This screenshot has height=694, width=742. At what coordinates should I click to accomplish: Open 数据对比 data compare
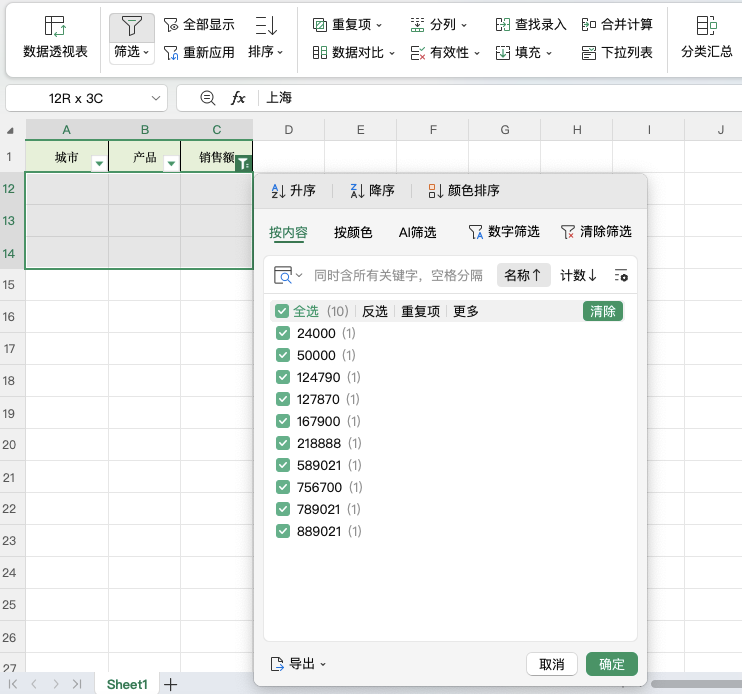[x=353, y=53]
